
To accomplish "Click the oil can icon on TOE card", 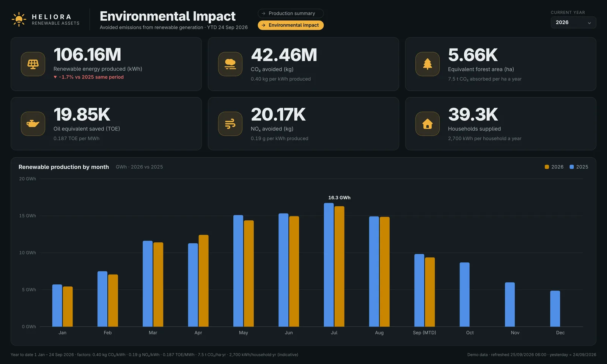I will coord(33,124).
